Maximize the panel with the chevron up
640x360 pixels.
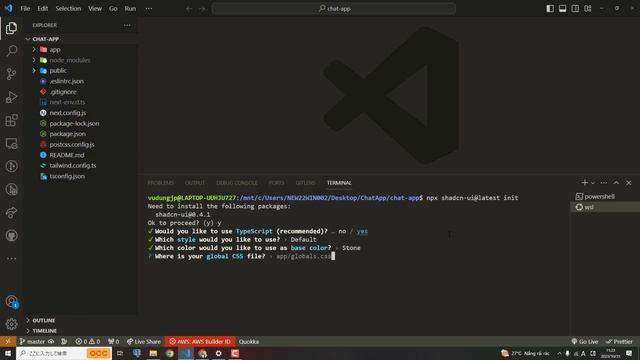pos(616,183)
